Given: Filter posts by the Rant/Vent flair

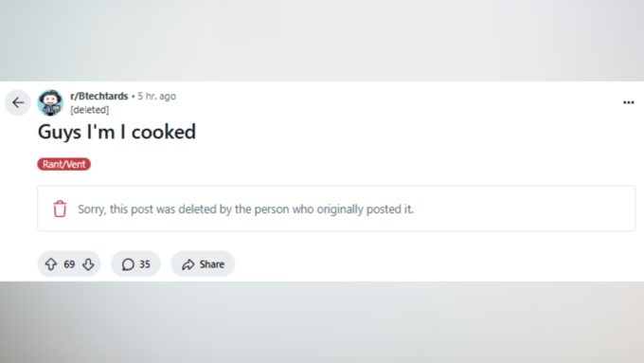Looking at the screenshot, I should 64,164.
